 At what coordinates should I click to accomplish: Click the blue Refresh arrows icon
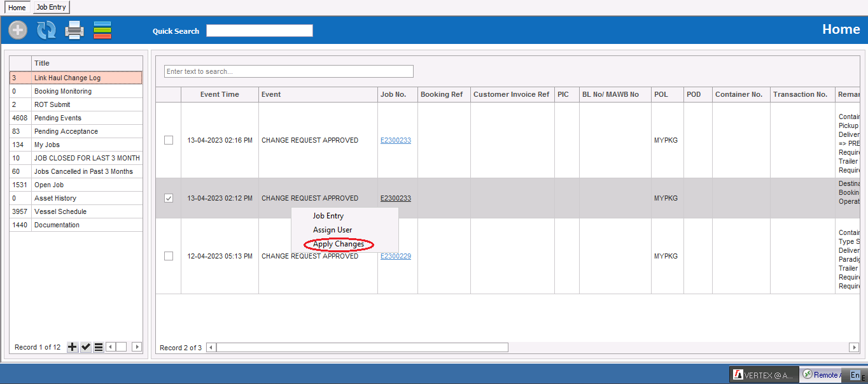tap(46, 30)
